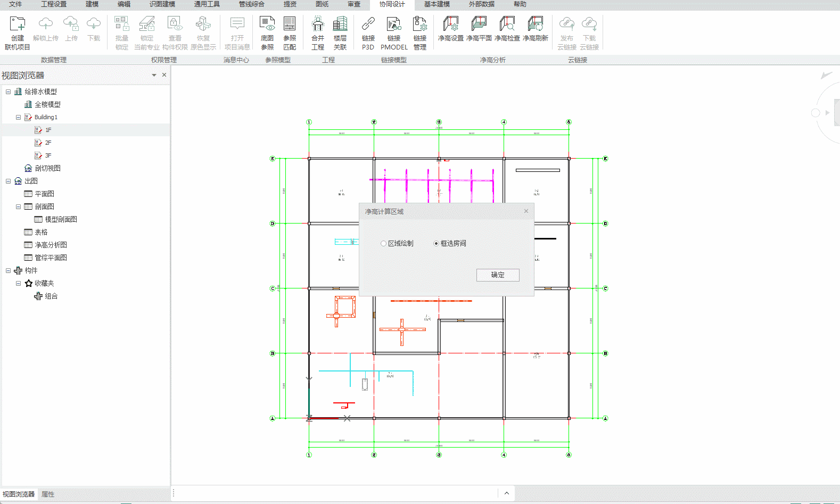The image size is (840, 504).
Task: Collapse the 出图 tree node
Action: [x=8, y=181]
